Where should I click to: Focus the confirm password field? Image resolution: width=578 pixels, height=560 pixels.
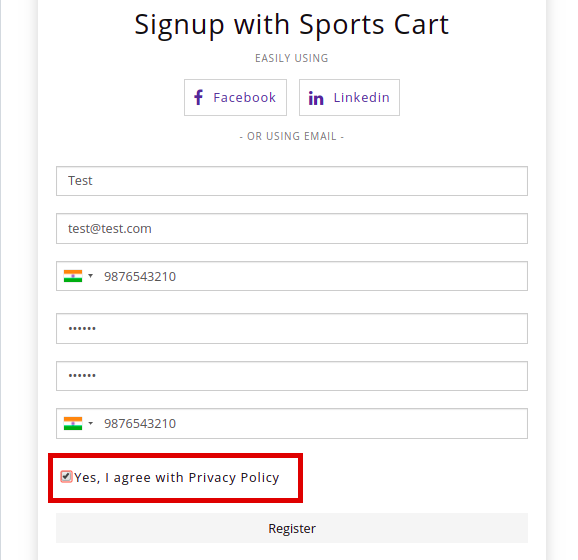click(292, 376)
